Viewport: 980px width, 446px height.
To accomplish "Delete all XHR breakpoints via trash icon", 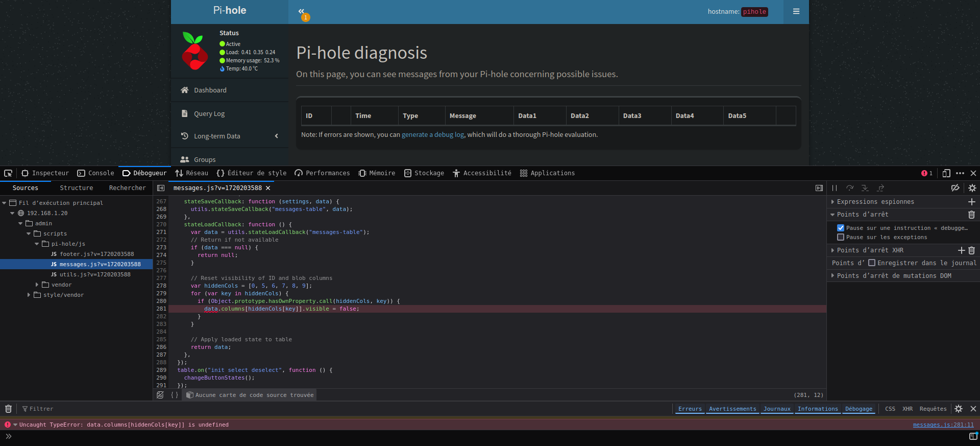I will (x=972, y=250).
